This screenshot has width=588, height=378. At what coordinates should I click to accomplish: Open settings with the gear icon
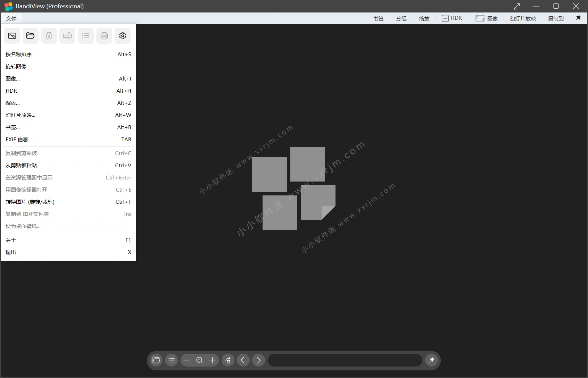(123, 36)
